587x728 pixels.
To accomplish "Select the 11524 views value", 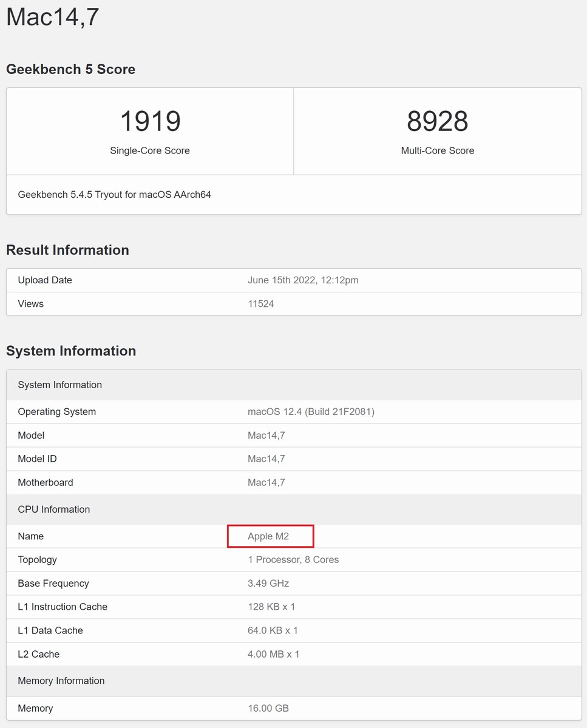I will tap(260, 304).
